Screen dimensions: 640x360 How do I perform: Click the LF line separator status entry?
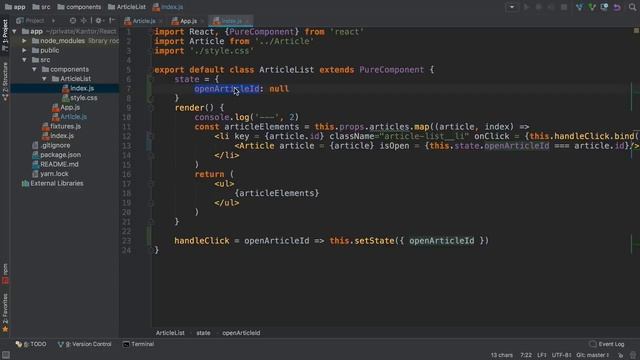542,355
